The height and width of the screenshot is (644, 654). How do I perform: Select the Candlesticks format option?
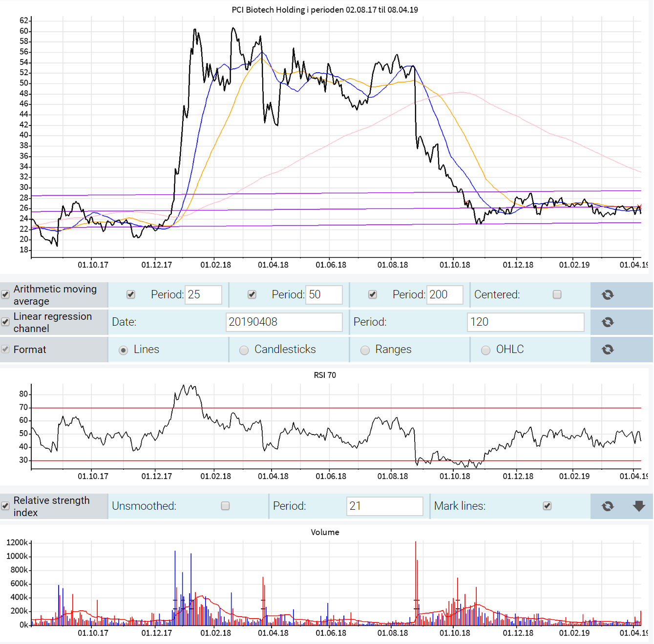(244, 350)
